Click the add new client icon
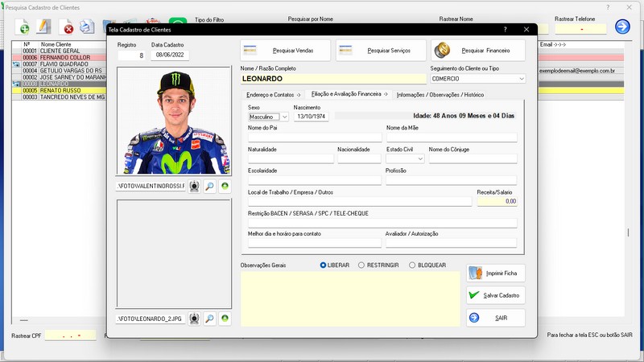 24,28
